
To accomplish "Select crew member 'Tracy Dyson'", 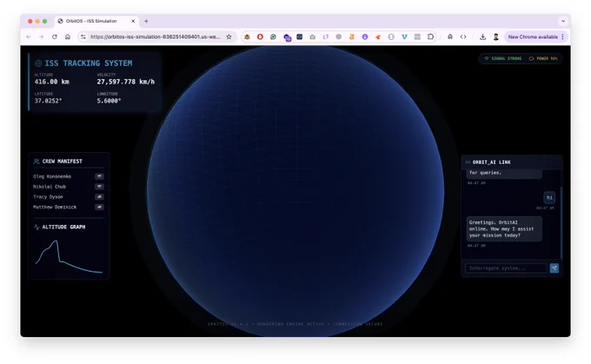I will pyautogui.click(x=48, y=196).
